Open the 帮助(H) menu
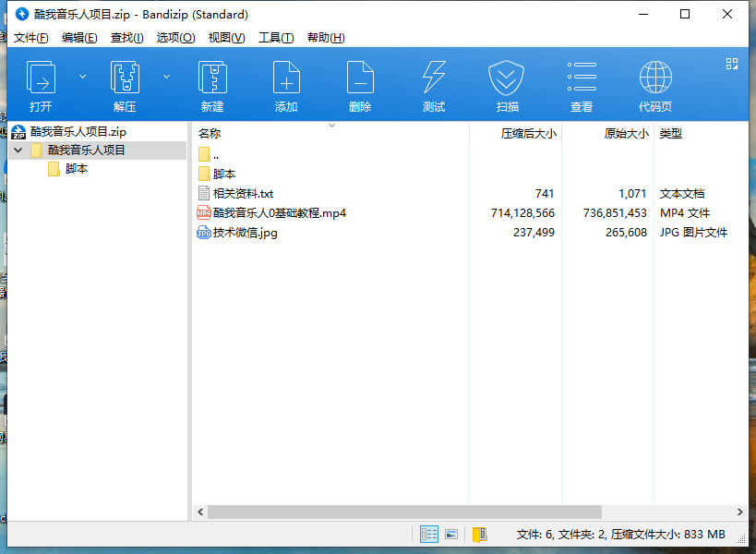The height and width of the screenshot is (554, 756). pos(326,38)
